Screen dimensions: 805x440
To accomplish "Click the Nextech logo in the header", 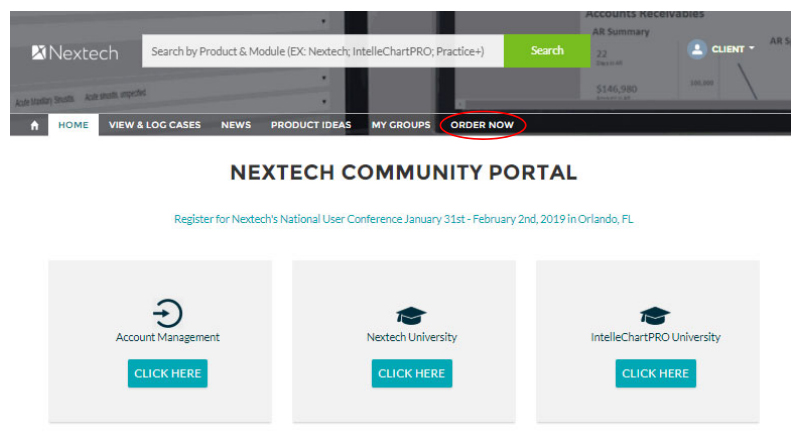I will click(75, 52).
